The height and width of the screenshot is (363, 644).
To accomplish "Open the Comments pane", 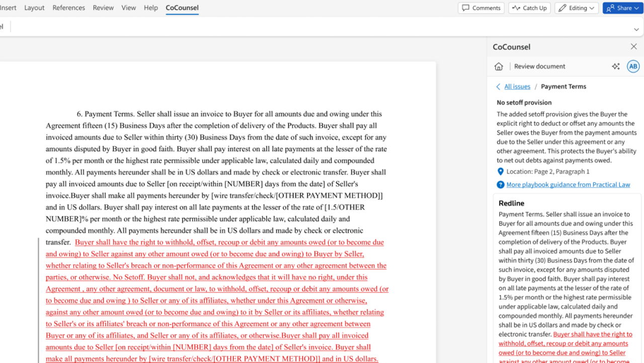I will [x=481, y=8].
